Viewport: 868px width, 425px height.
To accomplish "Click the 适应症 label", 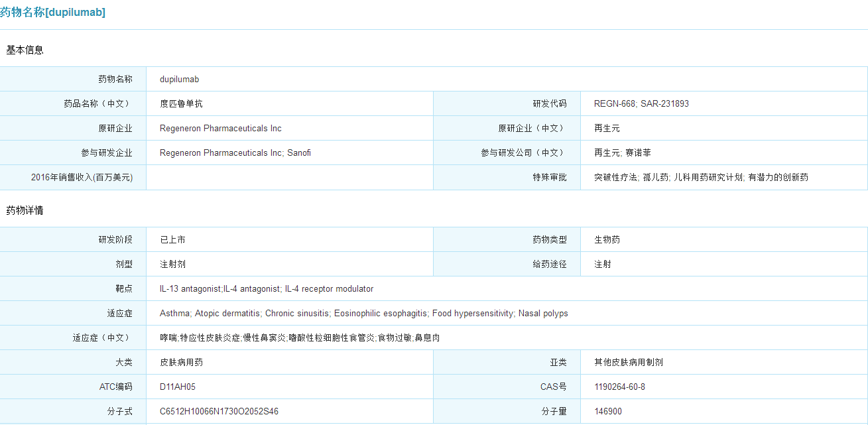I will (120, 313).
